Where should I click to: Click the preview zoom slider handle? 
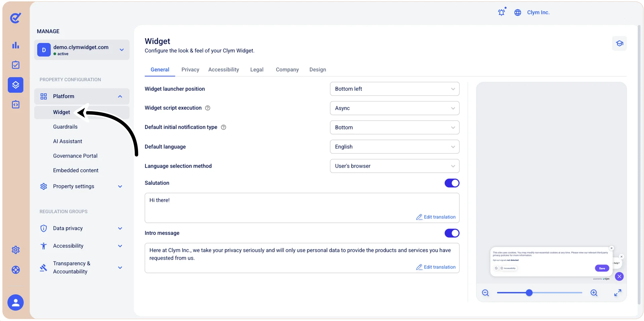(529, 293)
